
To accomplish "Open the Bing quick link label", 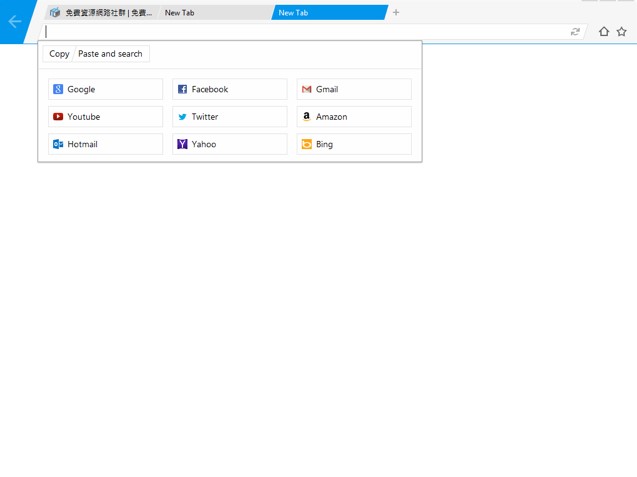I will pyautogui.click(x=324, y=144).
